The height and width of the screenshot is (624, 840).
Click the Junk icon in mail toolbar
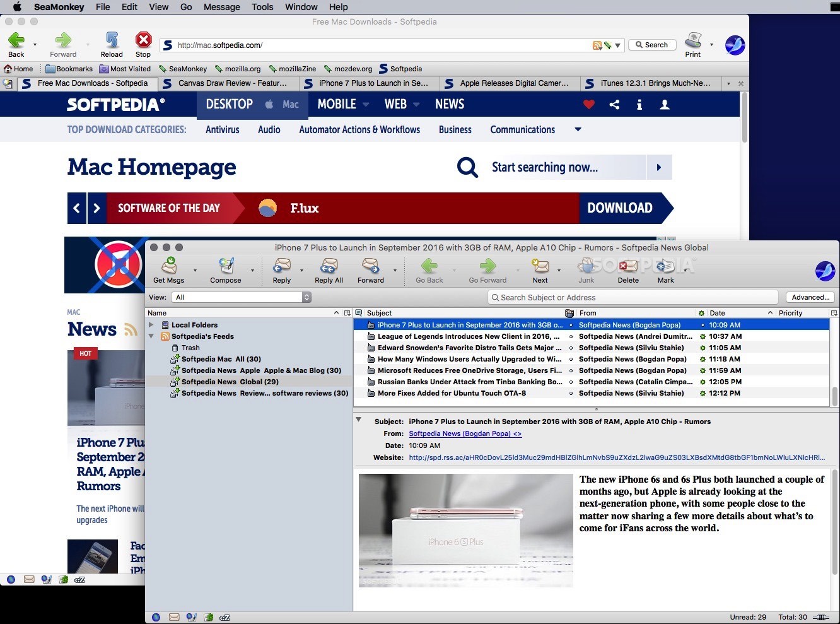point(586,266)
